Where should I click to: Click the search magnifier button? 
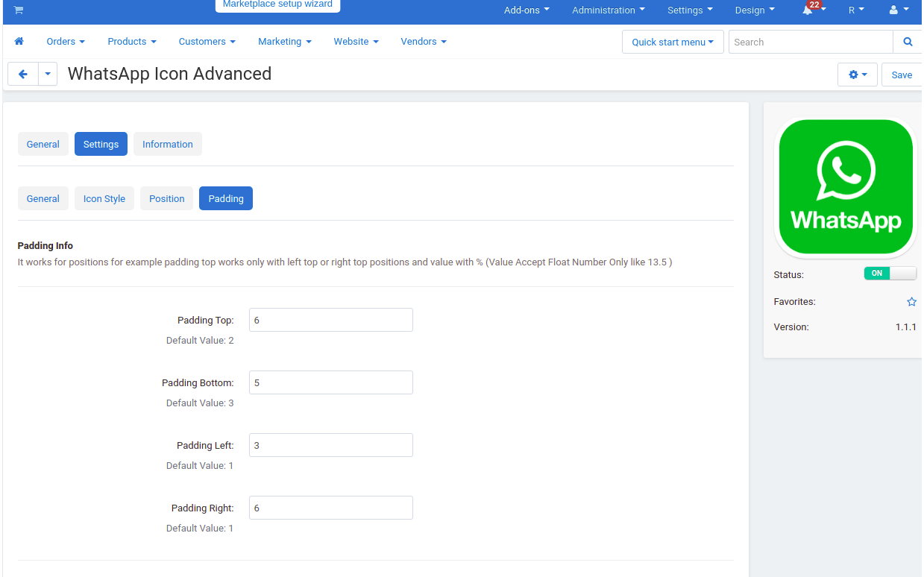click(x=908, y=42)
